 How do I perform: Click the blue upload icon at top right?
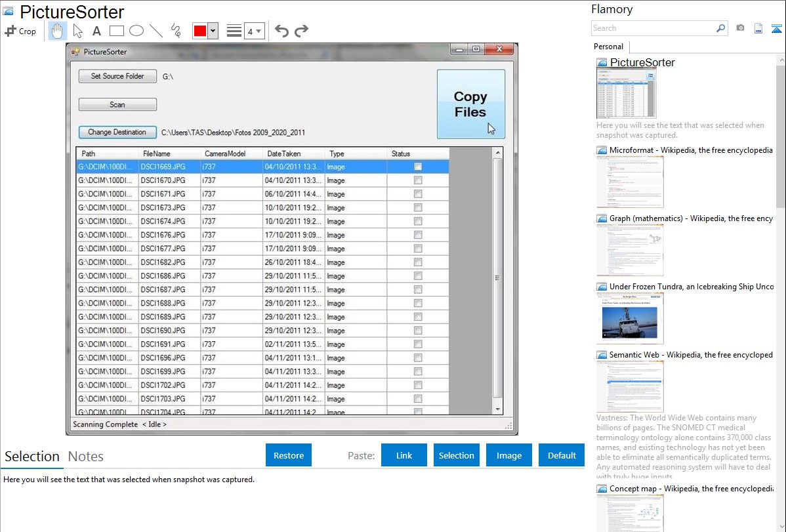click(x=776, y=28)
